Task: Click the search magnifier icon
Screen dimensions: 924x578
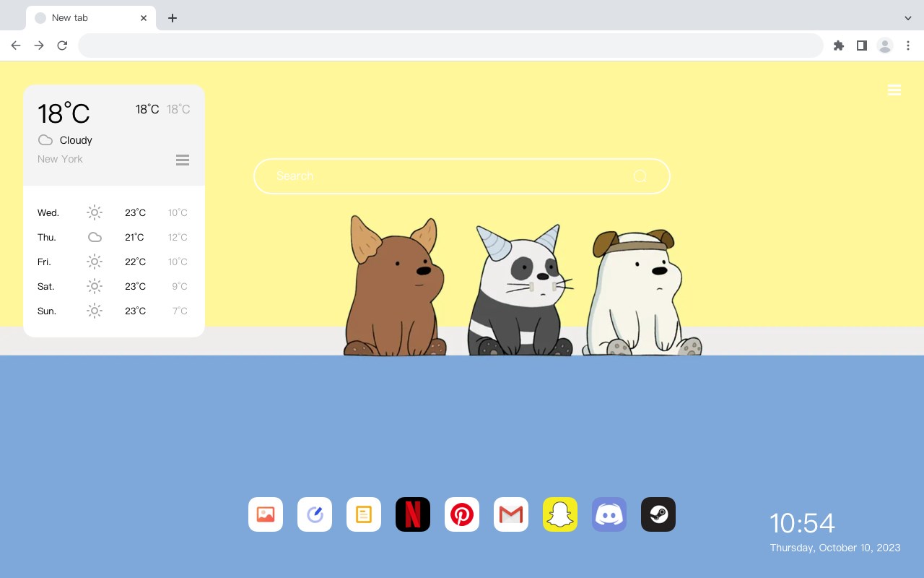Action: (x=640, y=176)
